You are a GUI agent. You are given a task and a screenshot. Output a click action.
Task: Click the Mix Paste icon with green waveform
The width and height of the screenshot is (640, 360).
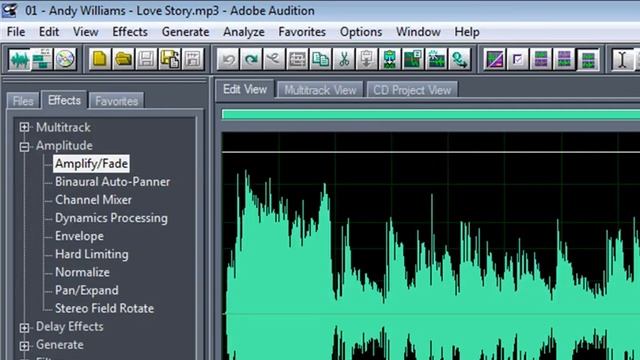coord(390,60)
